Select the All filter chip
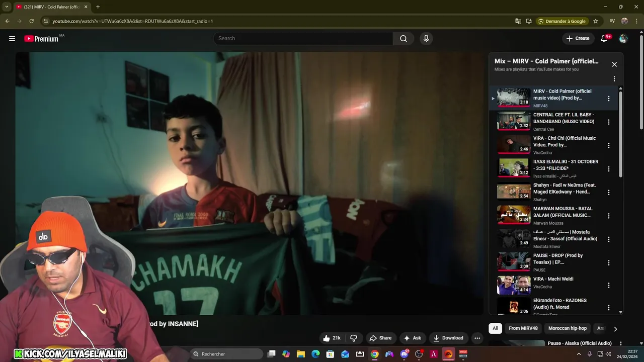 point(495,328)
